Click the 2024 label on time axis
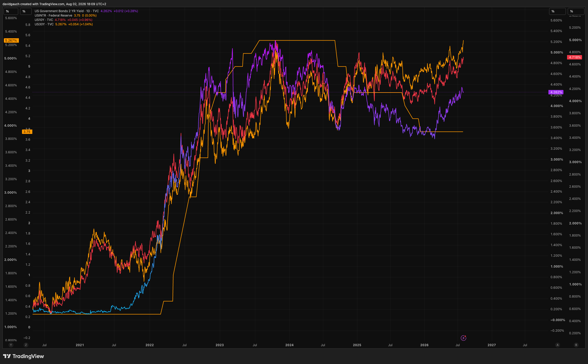This screenshot has height=364, width=588. [289, 345]
